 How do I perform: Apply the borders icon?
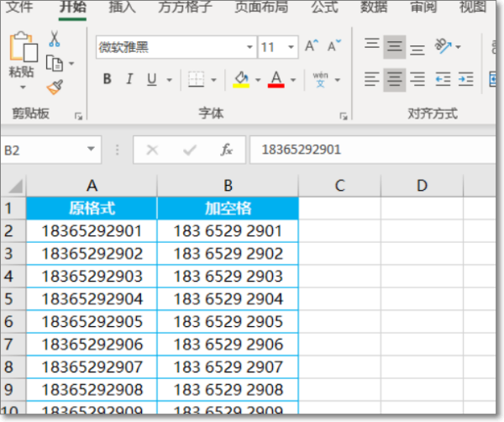[196, 79]
